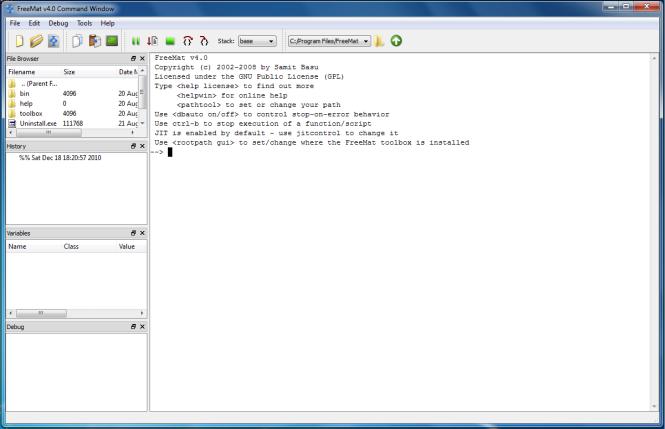Screen dimensions: 665x429
Task: Close the File Browser panel
Action: pyautogui.click(x=142, y=58)
